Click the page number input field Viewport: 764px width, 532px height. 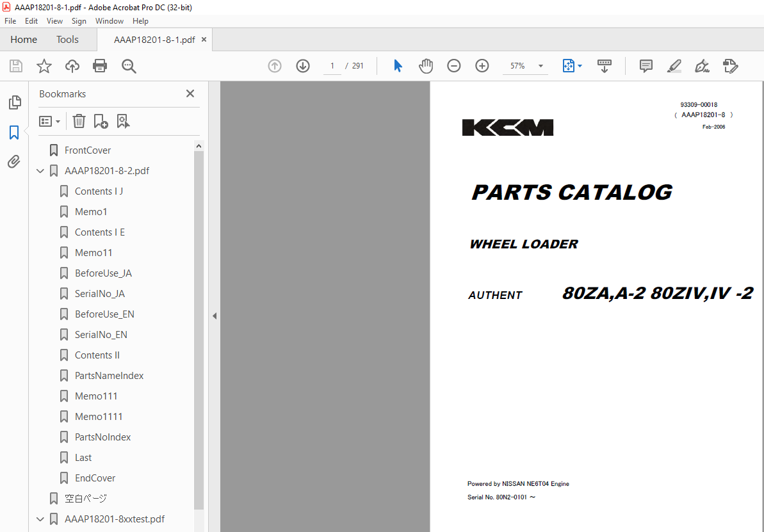tap(332, 66)
